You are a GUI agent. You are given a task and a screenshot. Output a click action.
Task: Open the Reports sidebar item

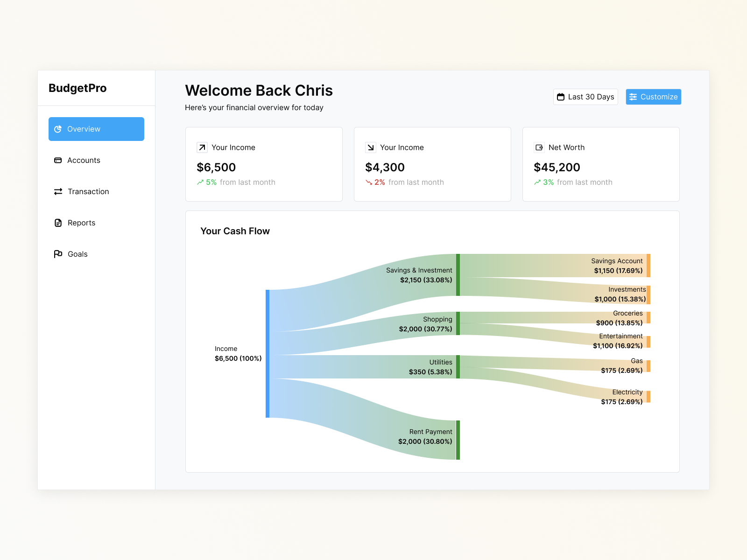(96, 223)
